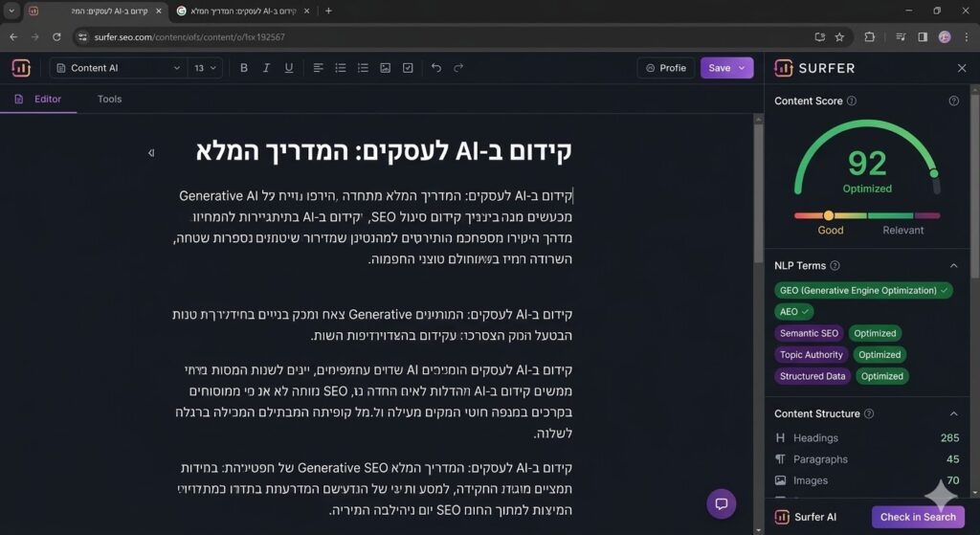
Task: Click the Content Score slider knob
Action: (829, 215)
